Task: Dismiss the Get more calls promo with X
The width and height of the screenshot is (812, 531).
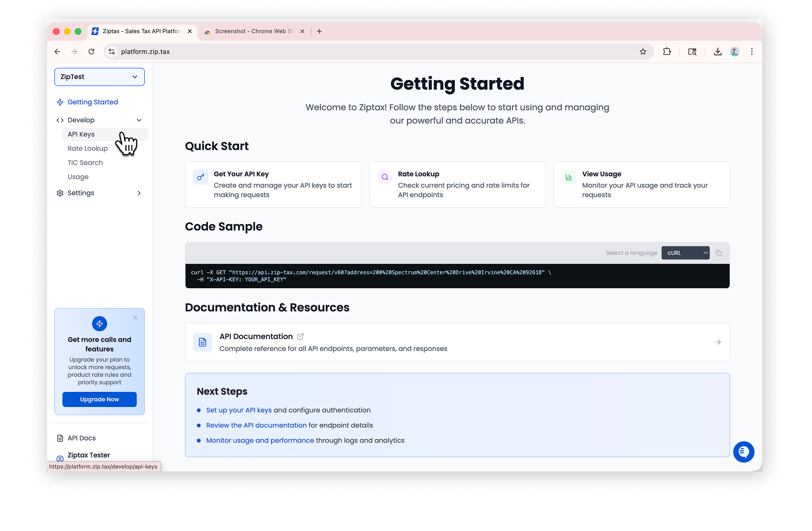Action: pos(135,317)
